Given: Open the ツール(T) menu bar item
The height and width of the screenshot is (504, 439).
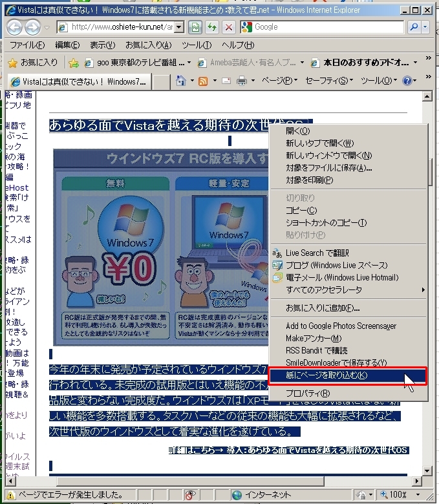Looking at the screenshot, I should tap(197, 45).
